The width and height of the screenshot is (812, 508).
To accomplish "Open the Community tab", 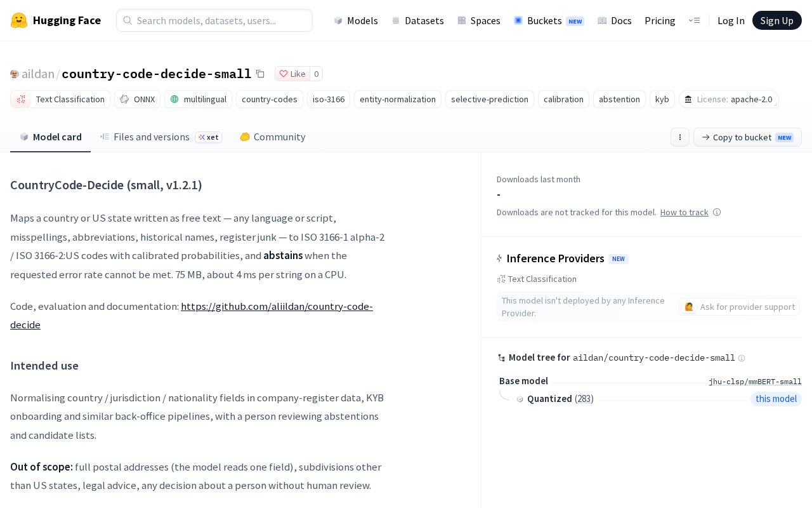I will coord(272,137).
